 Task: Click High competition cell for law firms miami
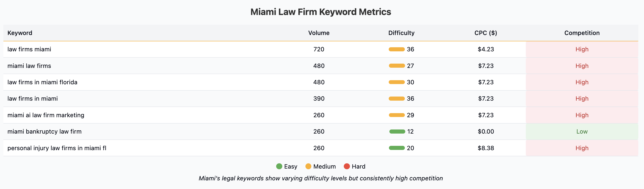point(582,49)
